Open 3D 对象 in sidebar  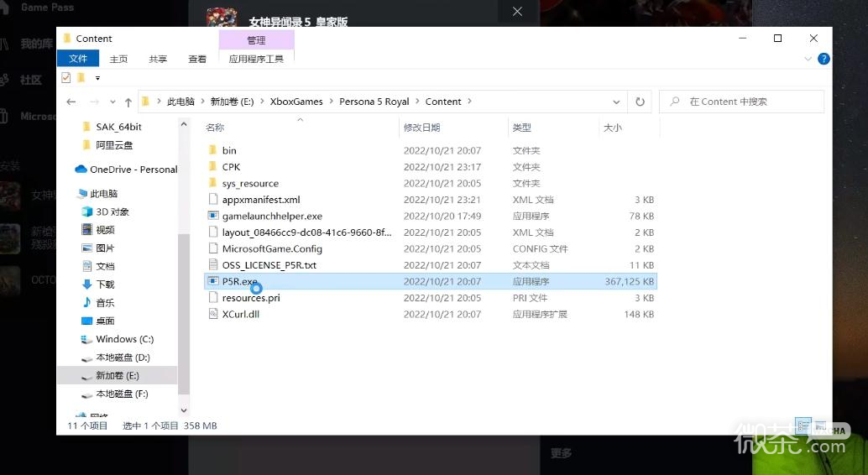[105, 211]
